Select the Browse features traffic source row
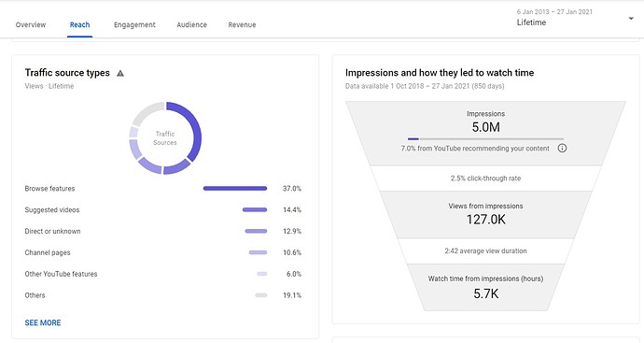 pyautogui.click(x=163, y=189)
